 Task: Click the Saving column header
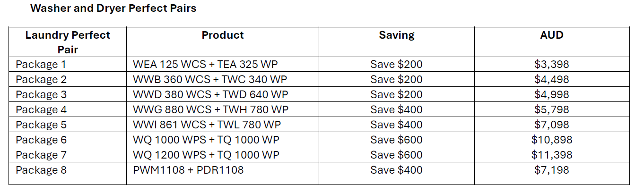tap(397, 35)
